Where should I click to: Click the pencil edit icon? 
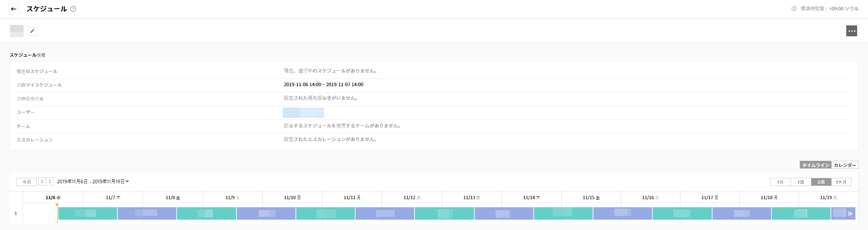pos(32,31)
